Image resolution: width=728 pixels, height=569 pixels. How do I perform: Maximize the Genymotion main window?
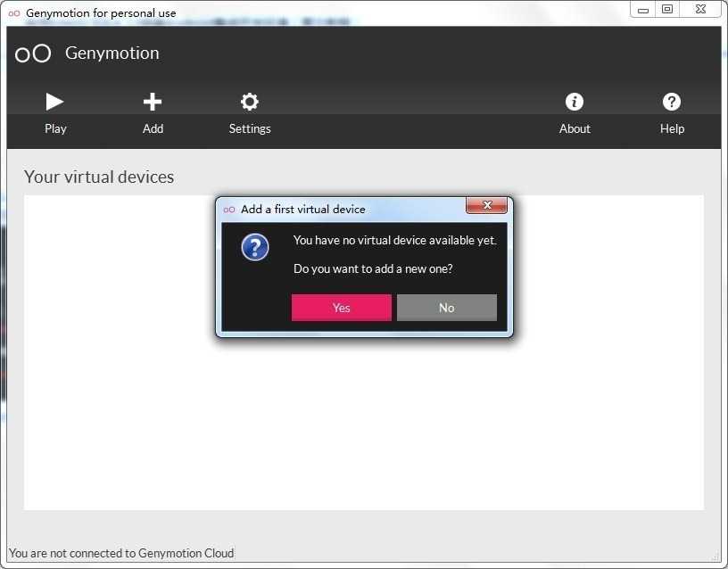tap(667, 9)
